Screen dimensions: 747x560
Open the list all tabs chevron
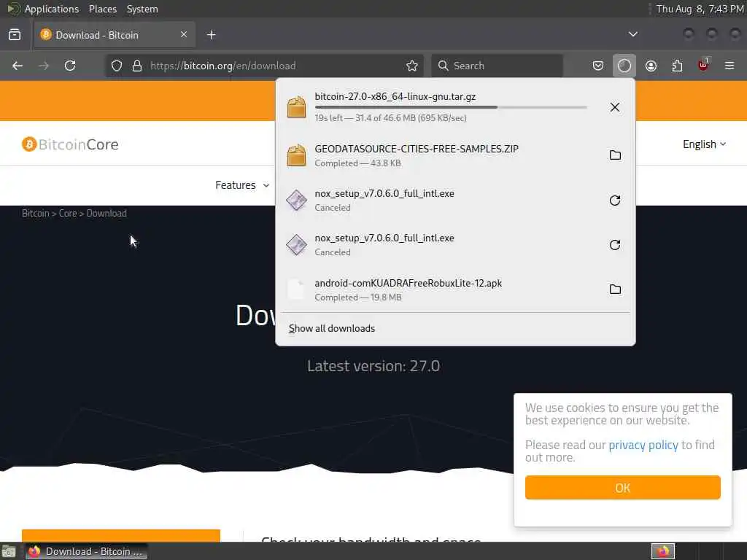coord(632,34)
